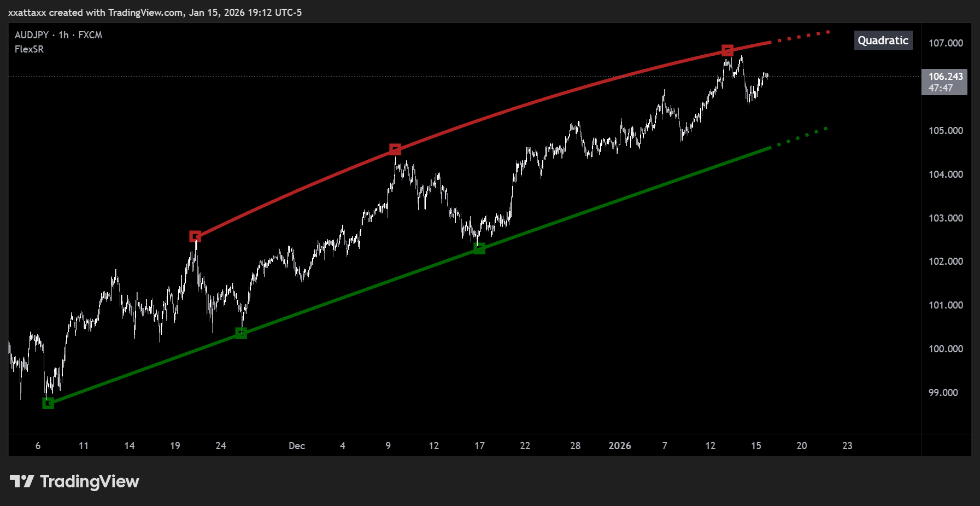980x506 pixels.
Task: Click the TradingView logo at the bottom
Action: click(x=74, y=481)
